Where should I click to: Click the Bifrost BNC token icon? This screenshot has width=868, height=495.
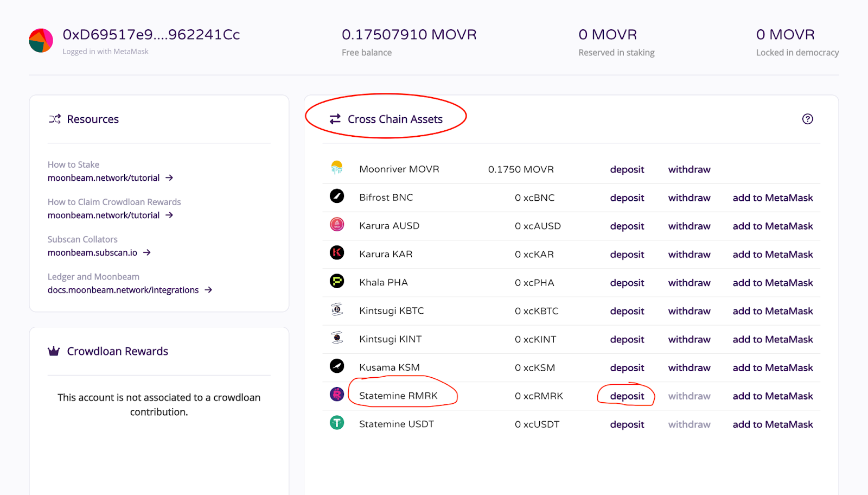(x=337, y=196)
